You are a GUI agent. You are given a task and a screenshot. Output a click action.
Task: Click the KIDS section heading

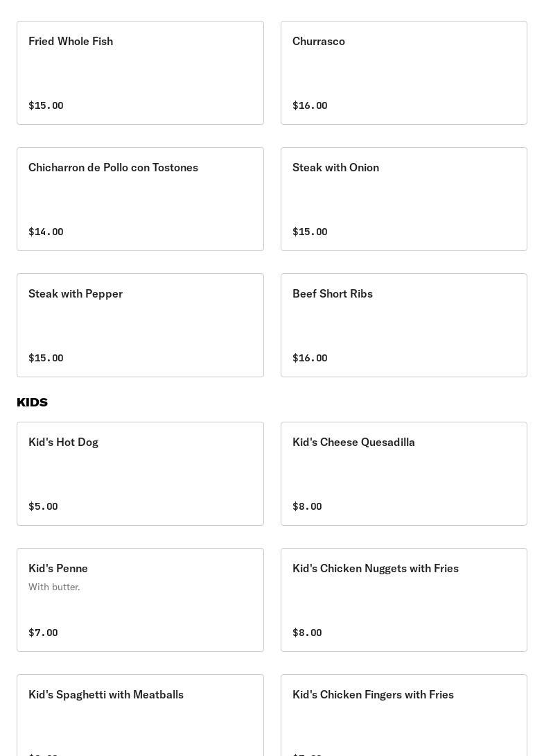coord(32,402)
